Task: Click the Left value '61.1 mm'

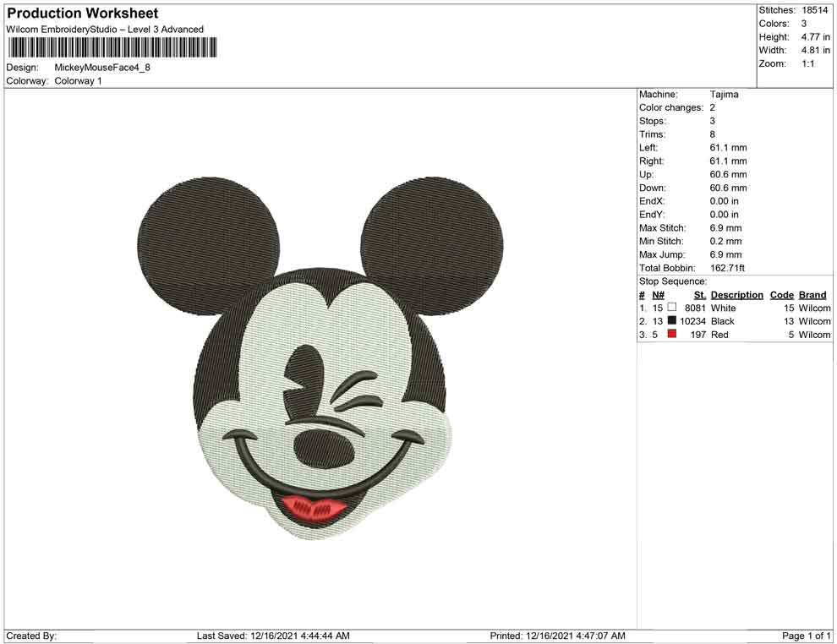Action: 728,147
